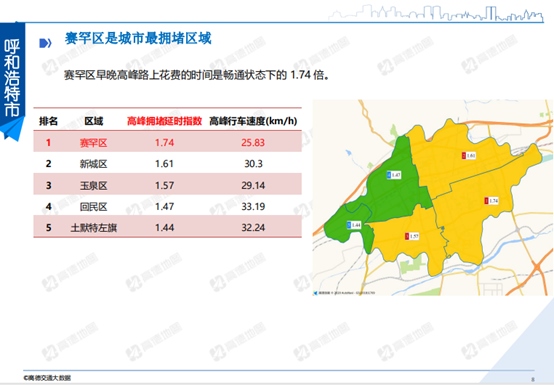Click the 1.57 marker label on the map
This screenshot has width=554, height=385.
pyautogui.click(x=412, y=236)
